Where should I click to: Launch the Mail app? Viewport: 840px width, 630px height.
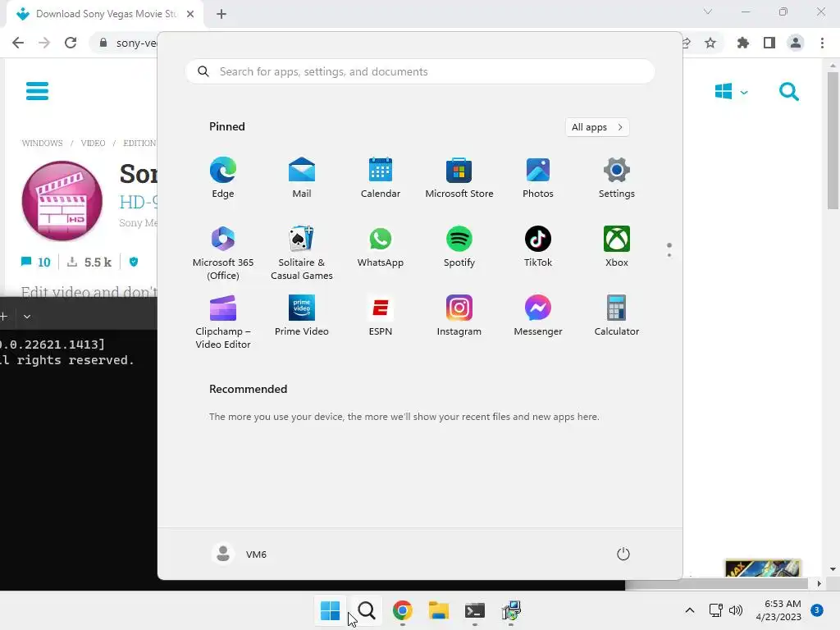pos(302,178)
